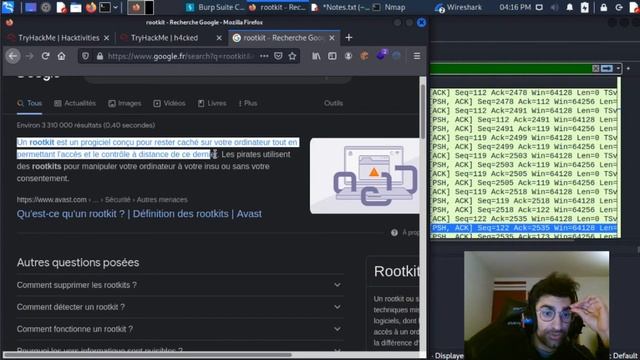This screenshot has width=640, height=360.
Task: Go forward in Firefox
Action: tap(29, 56)
